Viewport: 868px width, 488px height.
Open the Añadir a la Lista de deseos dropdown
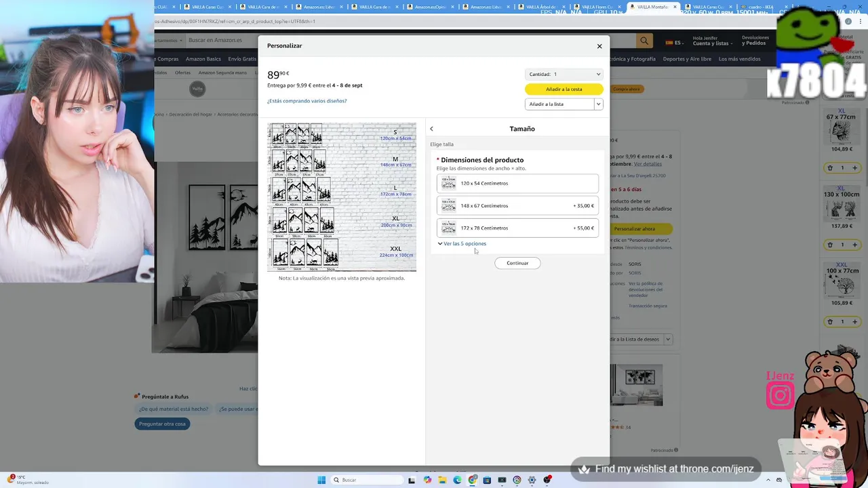[668, 339]
